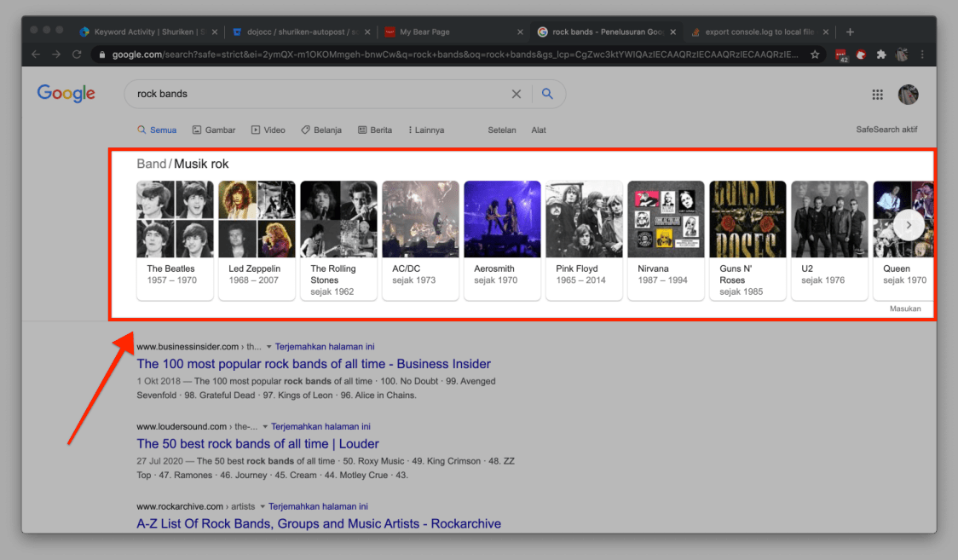The height and width of the screenshot is (560, 958).
Task: Click the browser back arrow
Action: [36, 55]
